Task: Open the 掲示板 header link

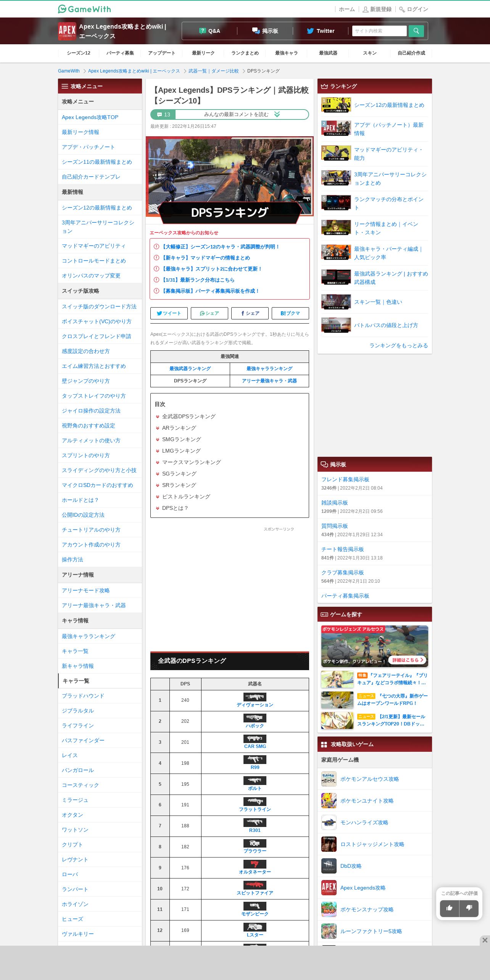Action: [265, 31]
